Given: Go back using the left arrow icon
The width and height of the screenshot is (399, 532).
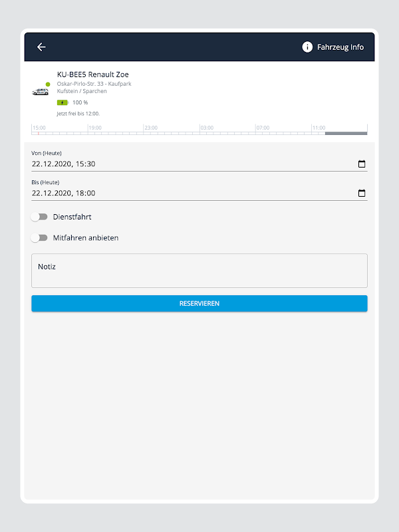Looking at the screenshot, I should coord(41,47).
